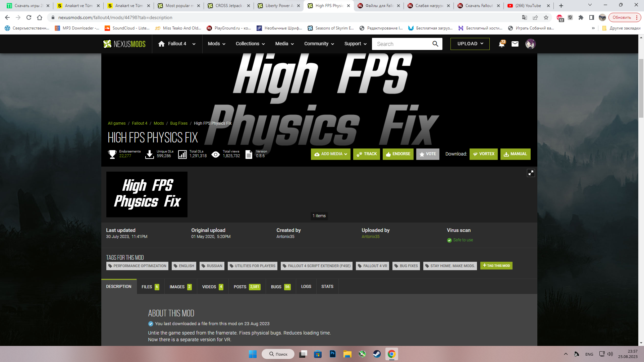Expand the Collections nav menu
644x362 pixels.
click(250, 44)
